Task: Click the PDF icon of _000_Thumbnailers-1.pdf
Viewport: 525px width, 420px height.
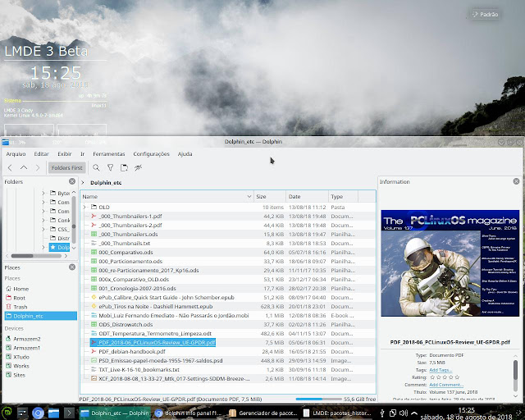Action: pyautogui.click(x=94, y=216)
